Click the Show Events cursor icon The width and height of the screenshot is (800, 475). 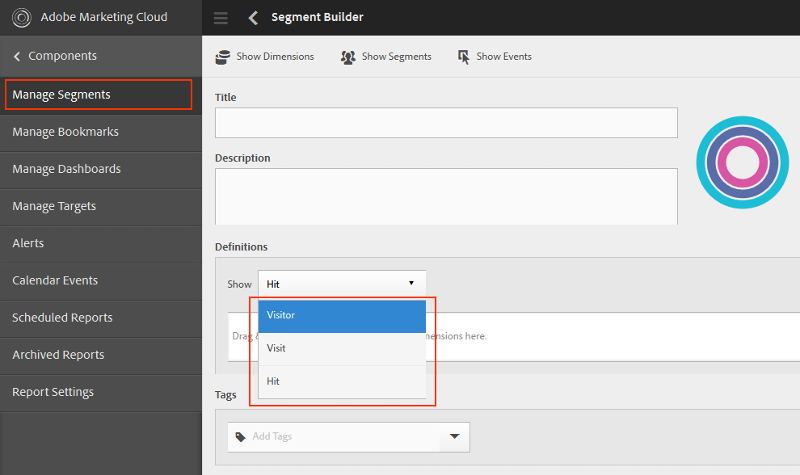pyautogui.click(x=463, y=57)
